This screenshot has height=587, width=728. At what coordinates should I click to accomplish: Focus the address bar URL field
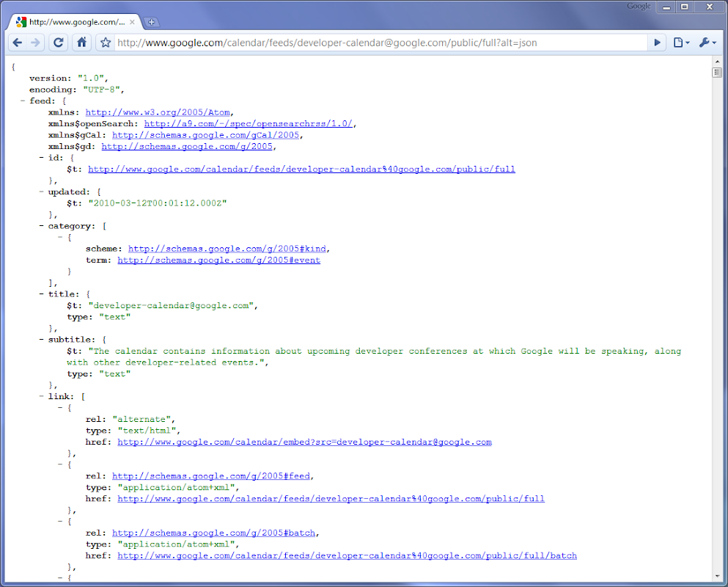click(380, 43)
